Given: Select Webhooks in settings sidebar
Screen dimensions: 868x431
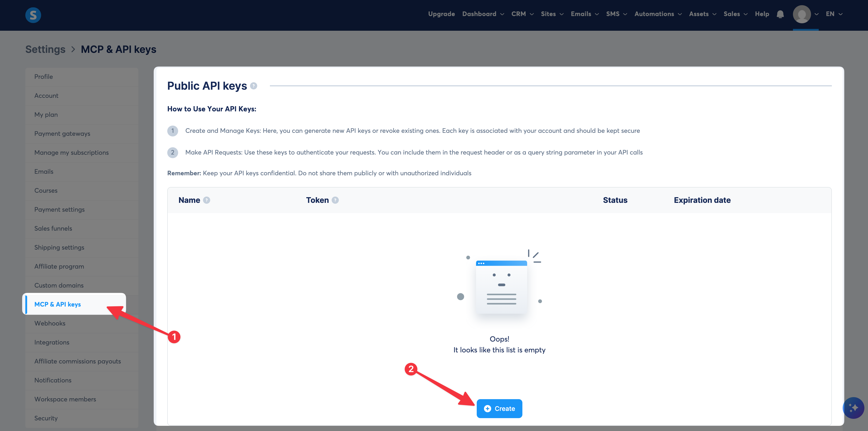Looking at the screenshot, I should point(50,323).
